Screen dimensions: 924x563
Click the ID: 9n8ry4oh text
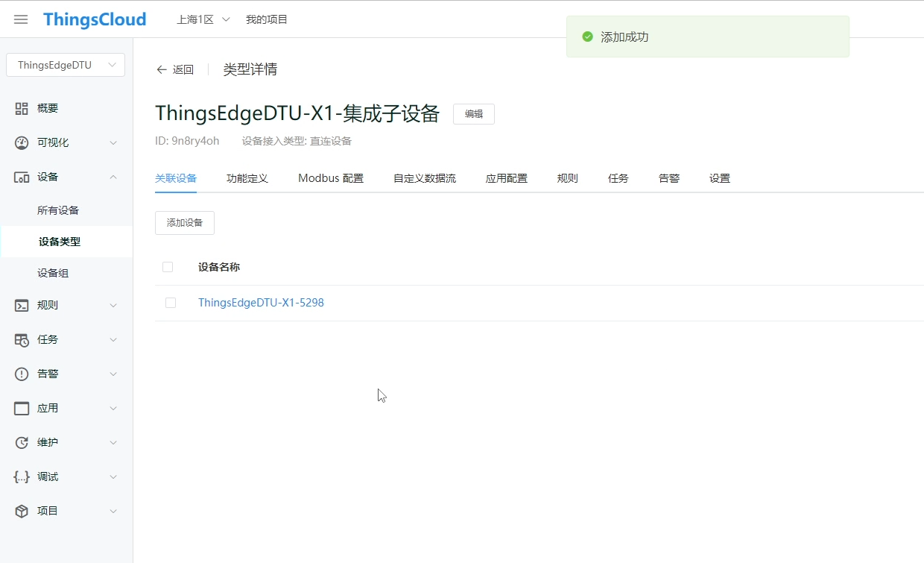point(187,141)
